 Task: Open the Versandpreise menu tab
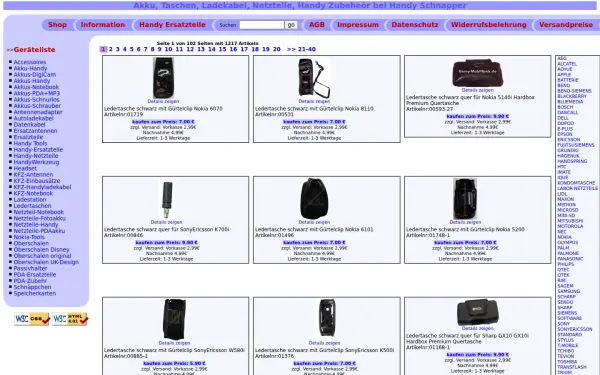pos(566,25)
